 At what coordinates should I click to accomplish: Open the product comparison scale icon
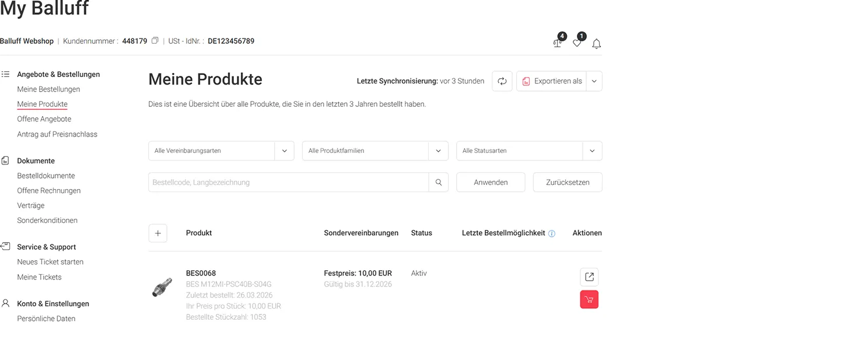pyautogui.click(x=558, y=43)
